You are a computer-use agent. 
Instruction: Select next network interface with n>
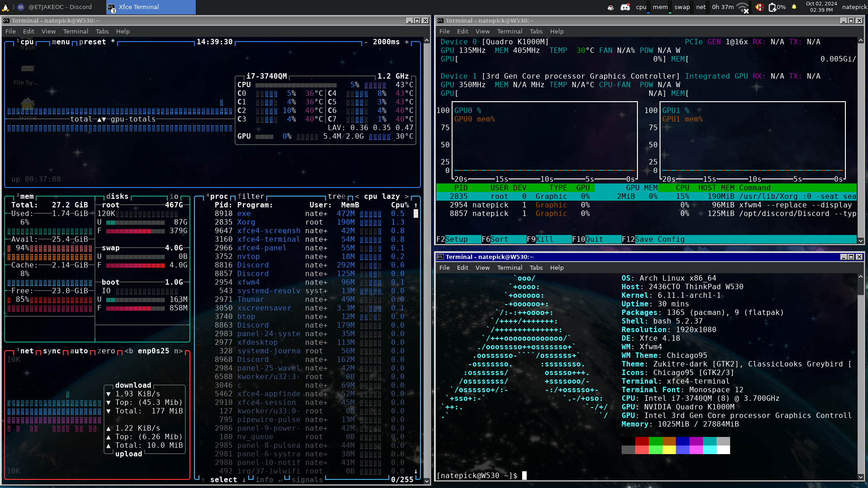click(x=179, y=351)
